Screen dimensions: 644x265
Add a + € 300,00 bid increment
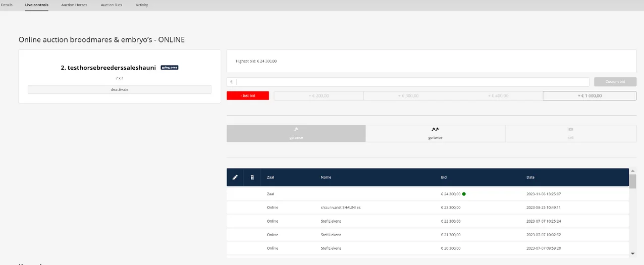pyautogui.click(x=408, y=95)
